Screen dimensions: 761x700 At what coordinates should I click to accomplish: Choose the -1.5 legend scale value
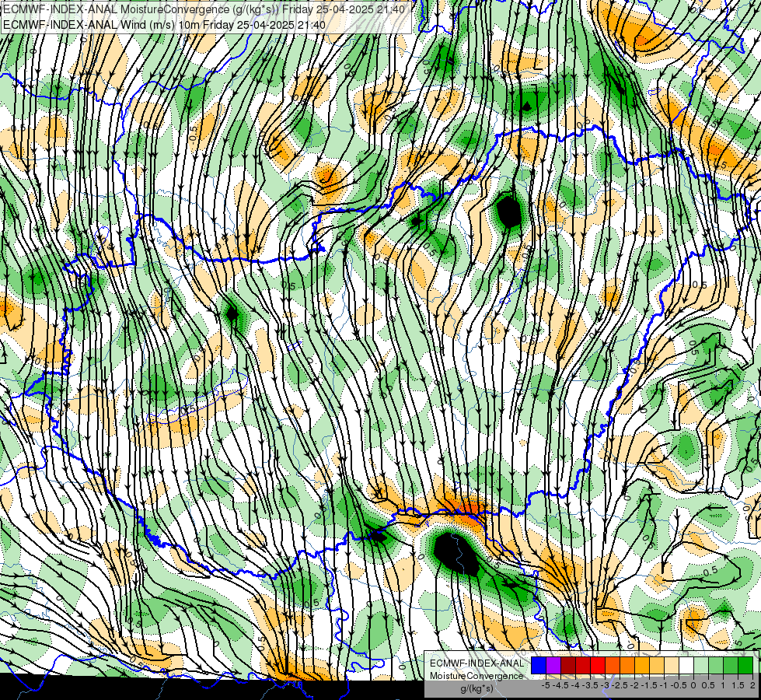[x=649, y=685]
